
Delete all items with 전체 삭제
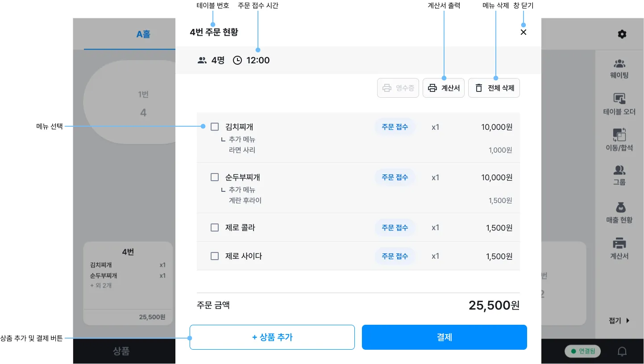point(494,88)
